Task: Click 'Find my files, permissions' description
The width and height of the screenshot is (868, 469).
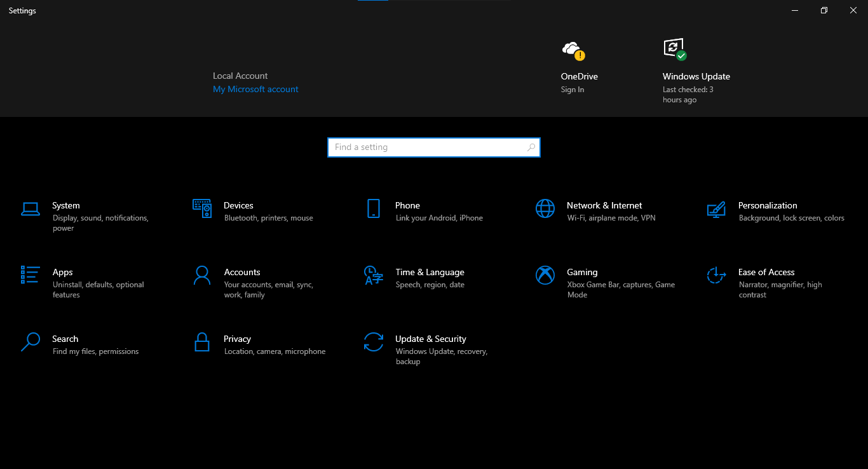Action: click(96, 351)
